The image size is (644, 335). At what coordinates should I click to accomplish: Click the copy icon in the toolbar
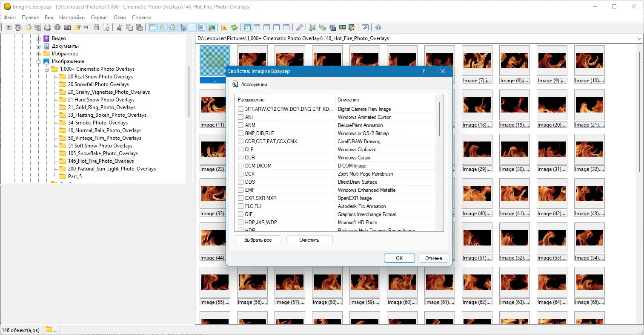coord(129,28)
